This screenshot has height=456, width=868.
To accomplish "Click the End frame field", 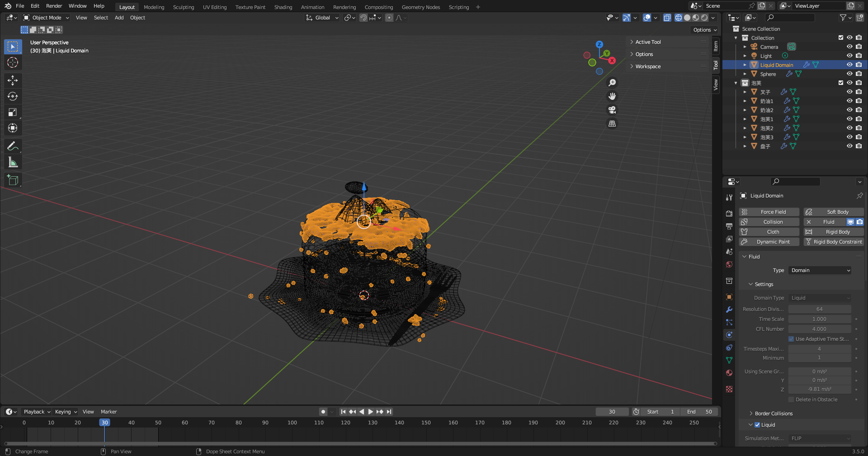I will coord(700,412).
